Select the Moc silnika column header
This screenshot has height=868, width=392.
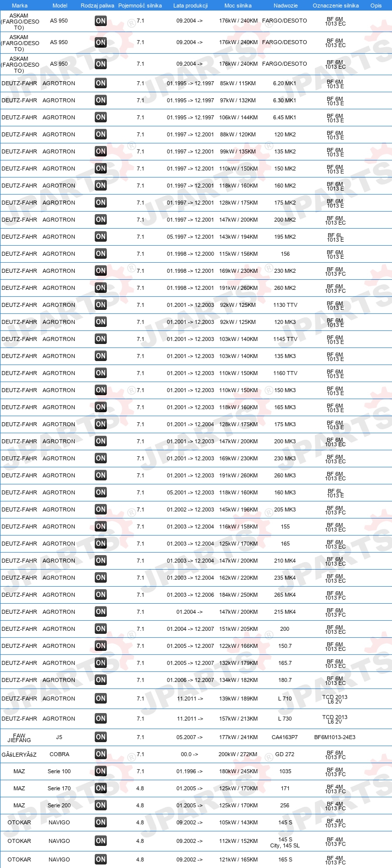click(238, 6)
